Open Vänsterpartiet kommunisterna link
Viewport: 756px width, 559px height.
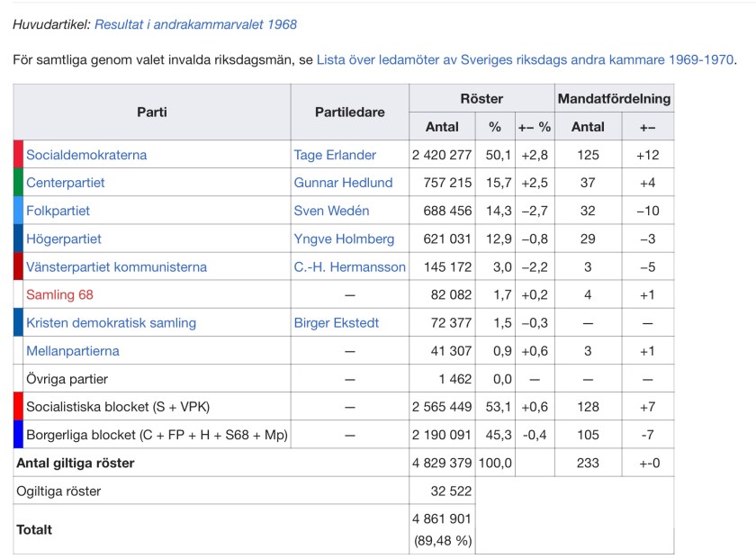117,266
